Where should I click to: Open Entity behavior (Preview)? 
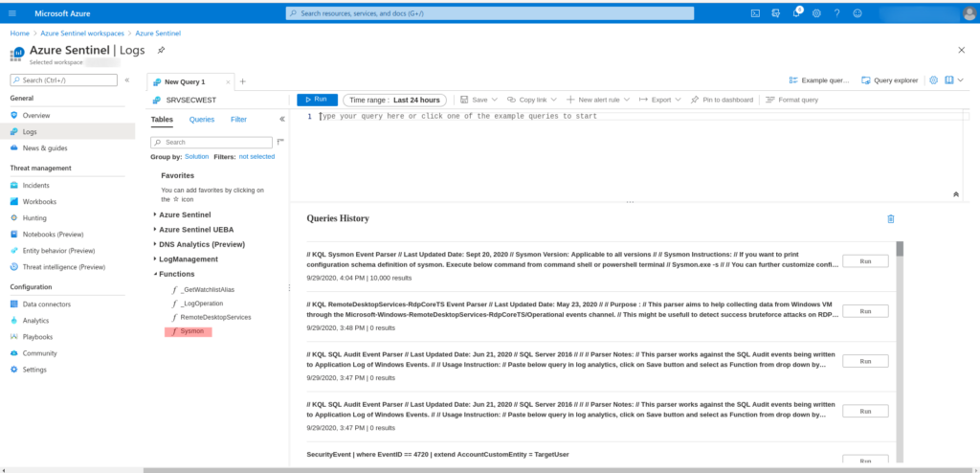coord(58,250)
